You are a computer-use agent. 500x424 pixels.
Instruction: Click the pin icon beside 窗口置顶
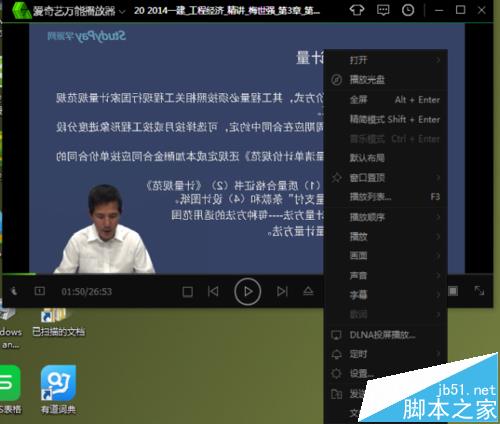point(336,178)
